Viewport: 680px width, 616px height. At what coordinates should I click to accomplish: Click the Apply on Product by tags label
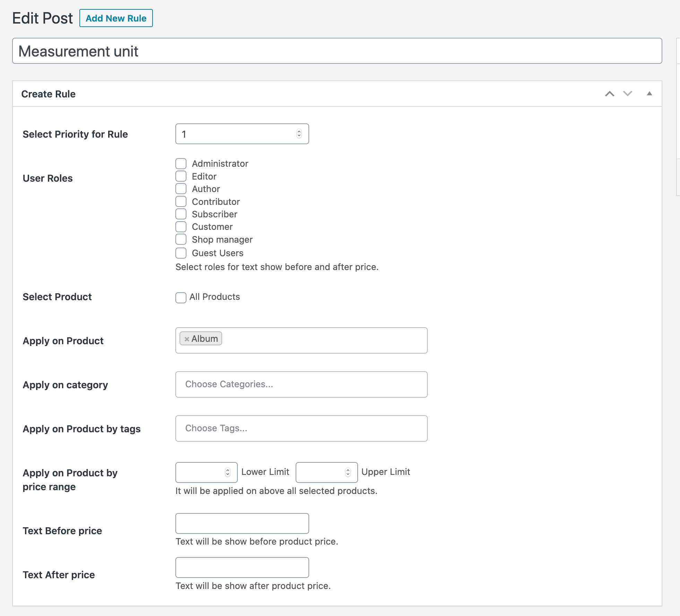pos(82,429)
